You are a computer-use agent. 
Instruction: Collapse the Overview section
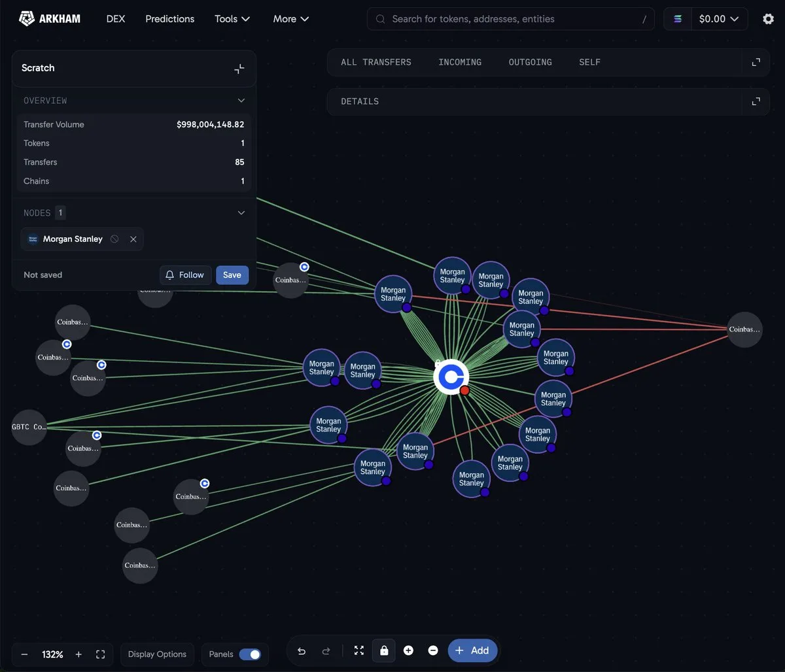pyautogui.click(x=241, y=101)
